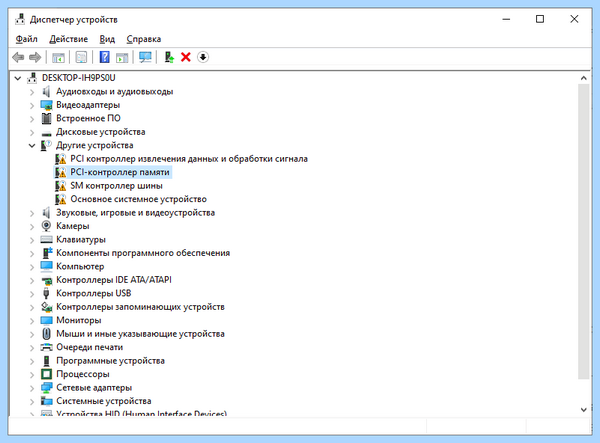The image size is (600, 443).
Task: Click the icon next to Процессоры
Action: pos(46,374)
